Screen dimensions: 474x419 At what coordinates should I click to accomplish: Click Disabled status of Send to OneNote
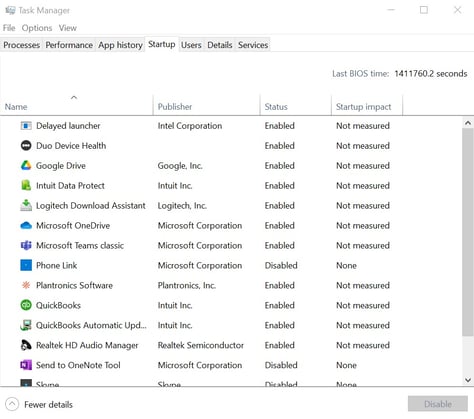(281, 365)
